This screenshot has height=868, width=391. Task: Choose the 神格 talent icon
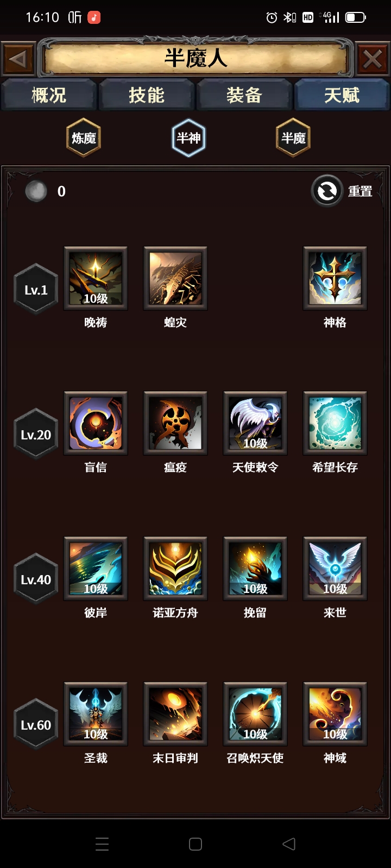pos(335,278)
